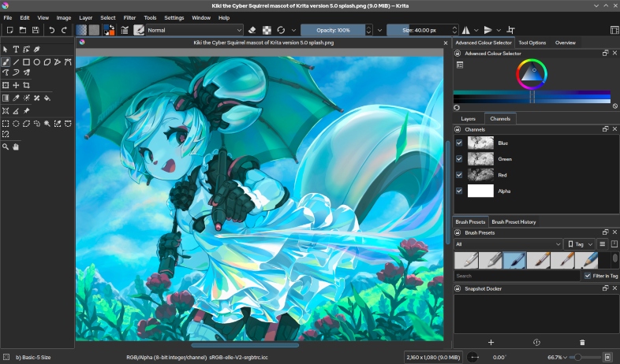Open brush presets view options menu button
This screenshot has width=620, height=364.
[602, 244]
